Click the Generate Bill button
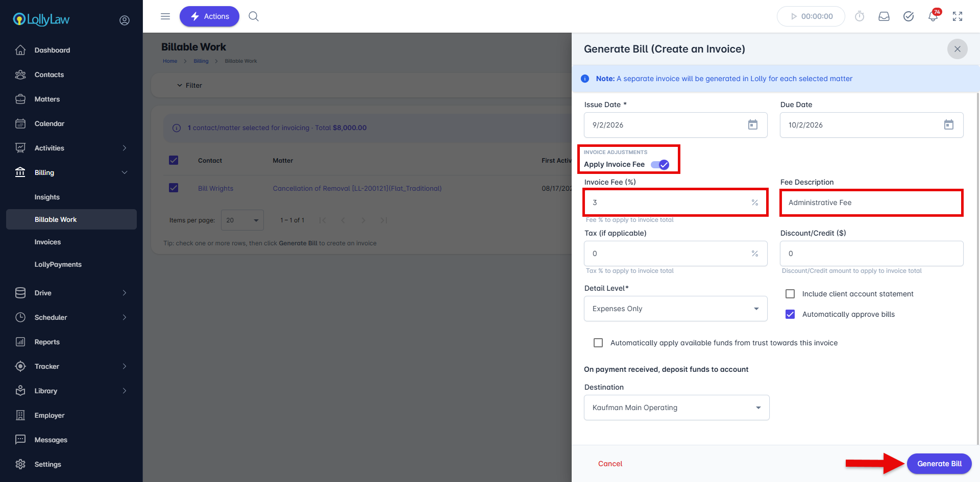The image size is (980, 482). point(939,464)
